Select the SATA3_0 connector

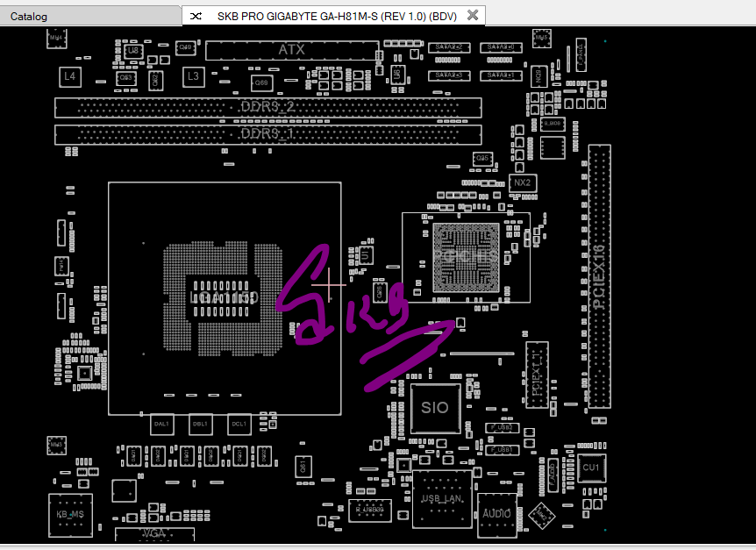(501, 47)
